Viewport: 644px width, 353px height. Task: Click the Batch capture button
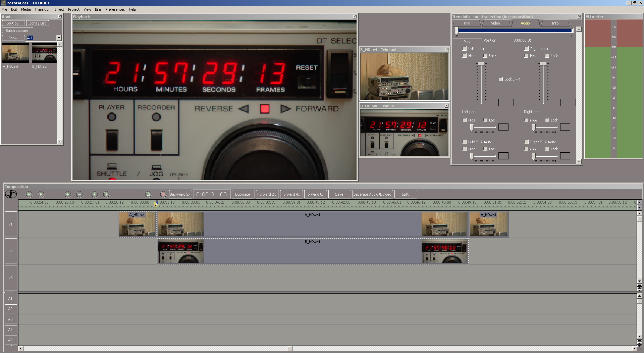(17, 31)
